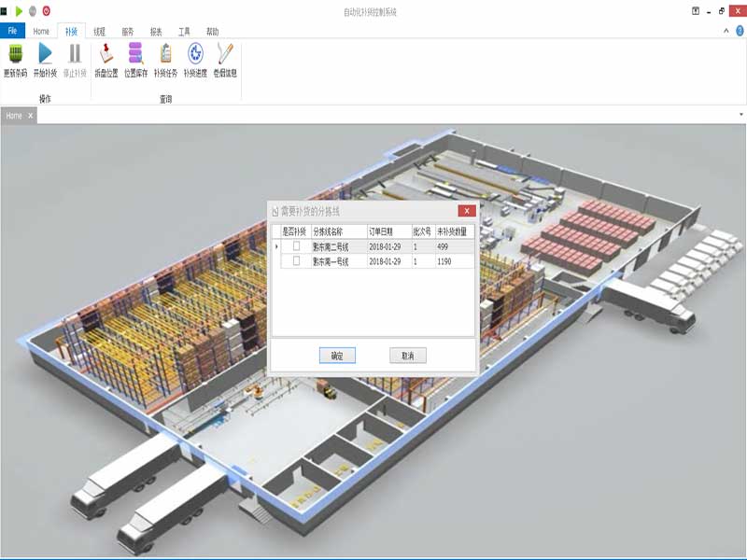This screenshot has width=747, height=560.
Task: Open 补货任务 clipboard icon
Action: click(x=165, y=54)
